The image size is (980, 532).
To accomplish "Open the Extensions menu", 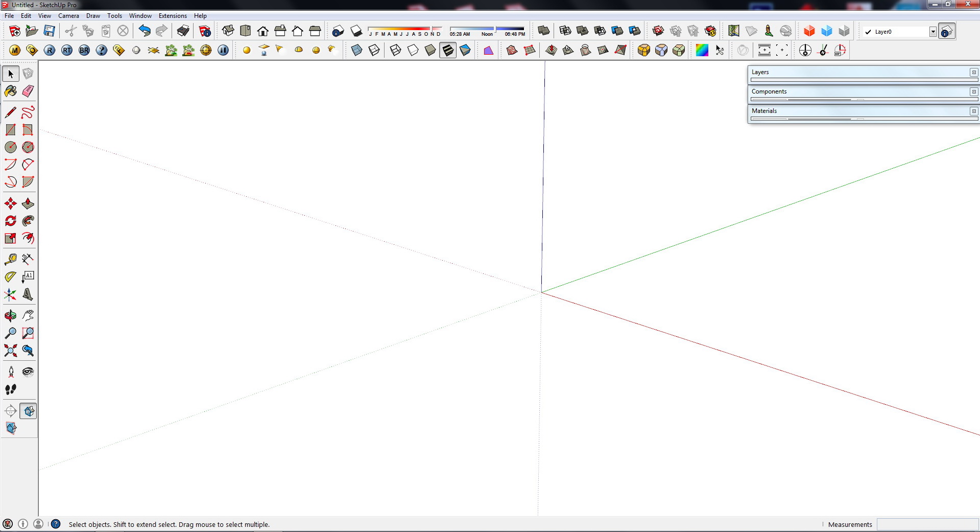I will 173,16.
